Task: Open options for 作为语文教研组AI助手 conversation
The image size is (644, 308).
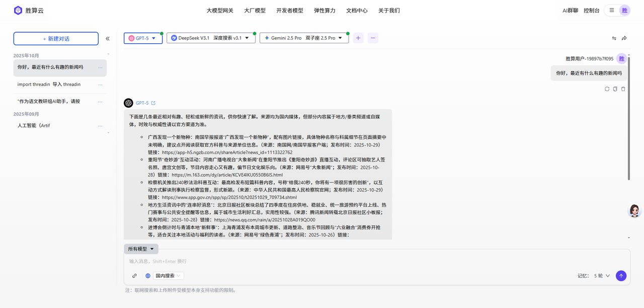Action: point(101,102)
